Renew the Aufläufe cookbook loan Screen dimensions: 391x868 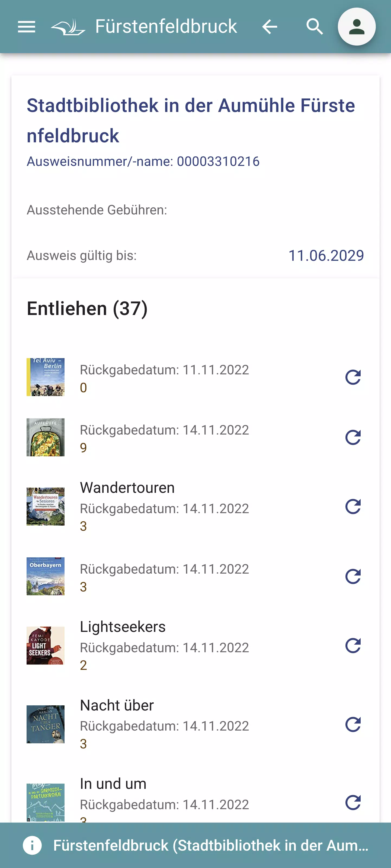point(353,437)
